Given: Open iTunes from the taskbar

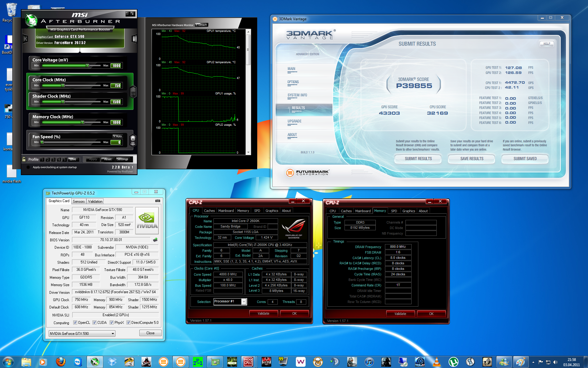Looking at the screenshot, I should [x=369, y=362].
